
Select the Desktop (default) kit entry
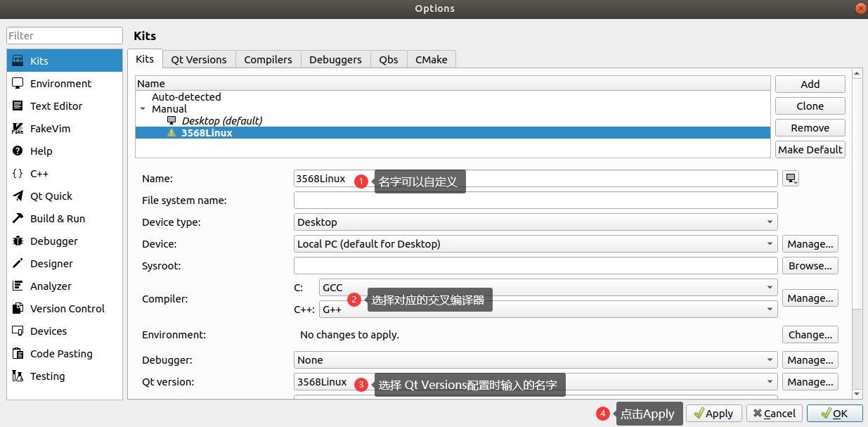pos(221,121)
